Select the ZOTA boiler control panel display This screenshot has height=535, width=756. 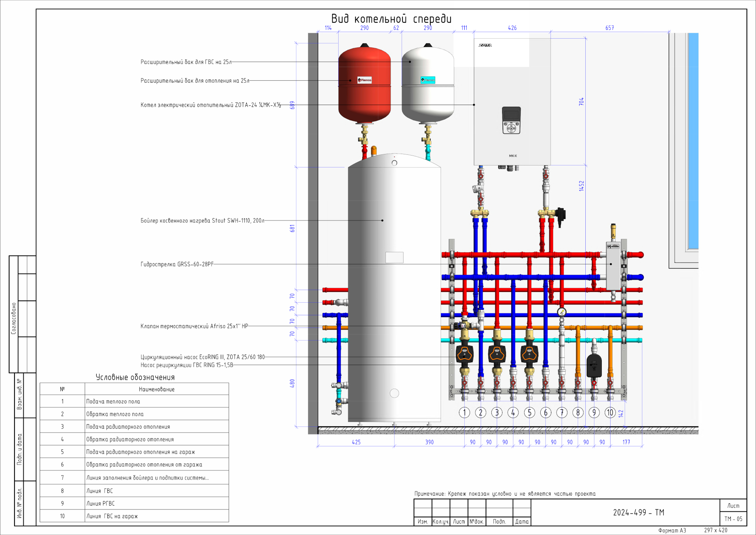[x=511, y=115]
